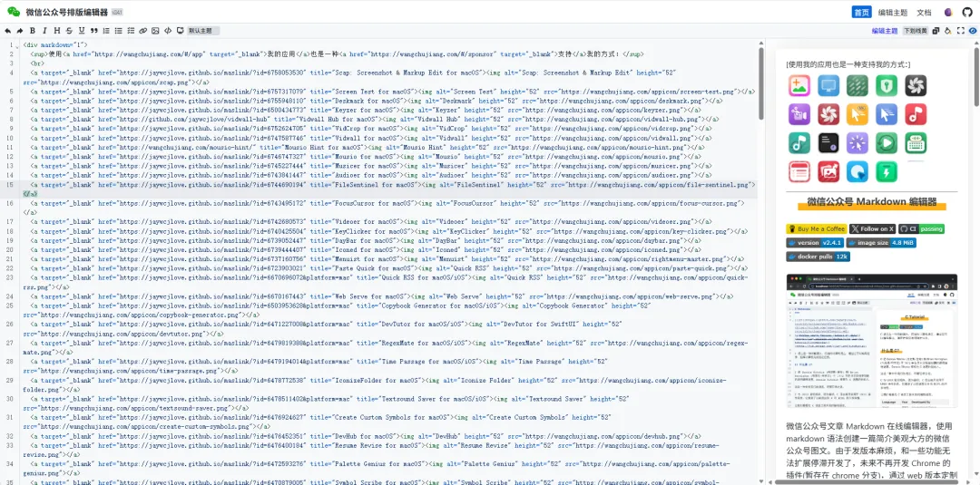Open the green lightning bolt app icon
Image resolution: width=980 pixels, height=485 pixels.
coord(887,171)
